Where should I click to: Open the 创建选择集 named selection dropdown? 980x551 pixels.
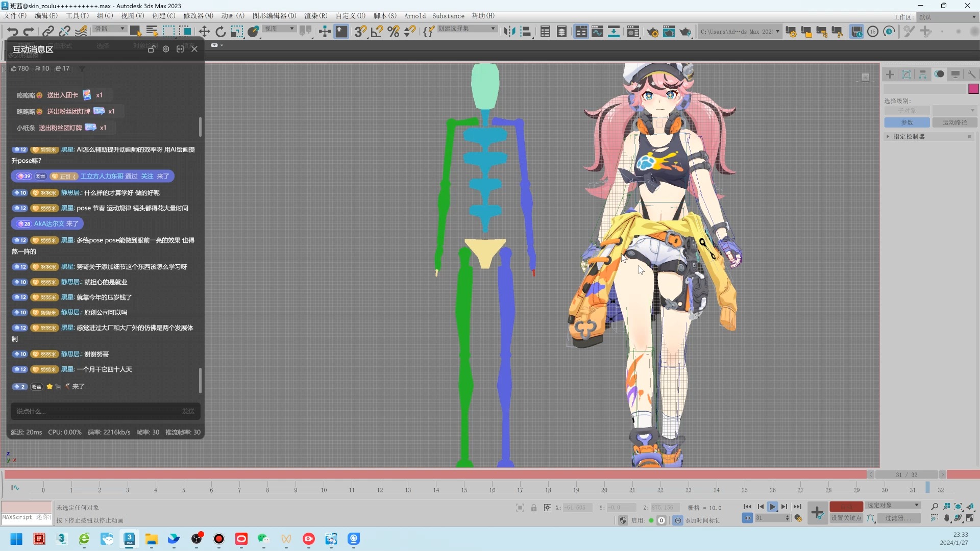tap(467, 29)
